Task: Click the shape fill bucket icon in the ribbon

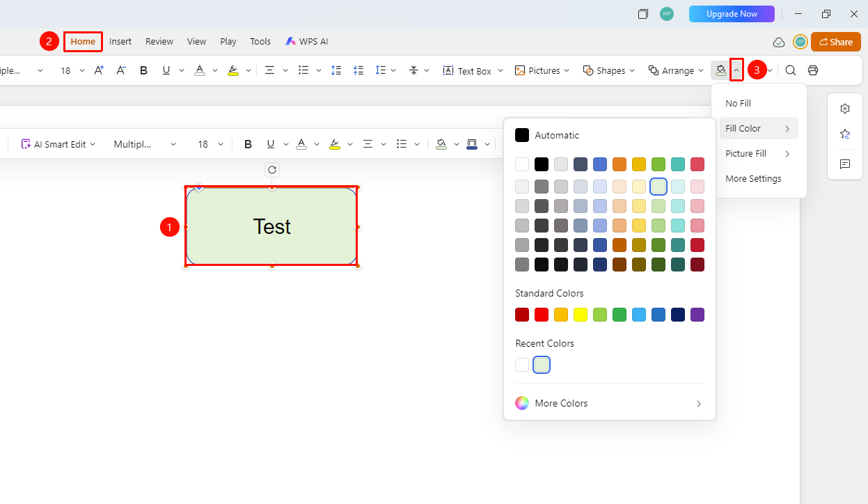Action: 720,70
